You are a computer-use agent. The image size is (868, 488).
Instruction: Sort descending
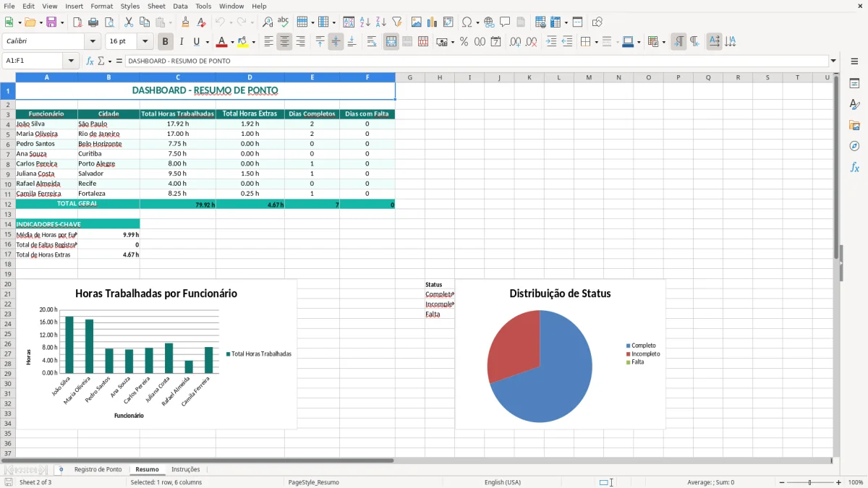click(x=381, y=22)
